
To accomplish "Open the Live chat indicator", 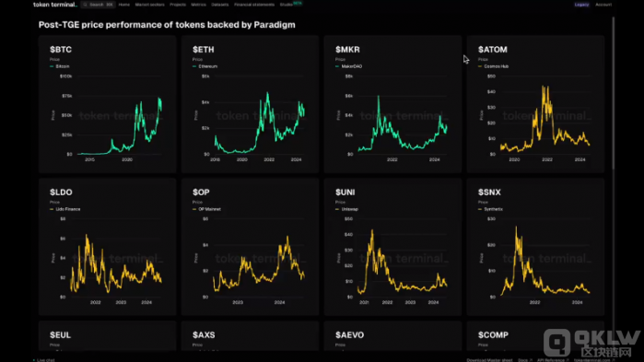I will pos(44,360).
